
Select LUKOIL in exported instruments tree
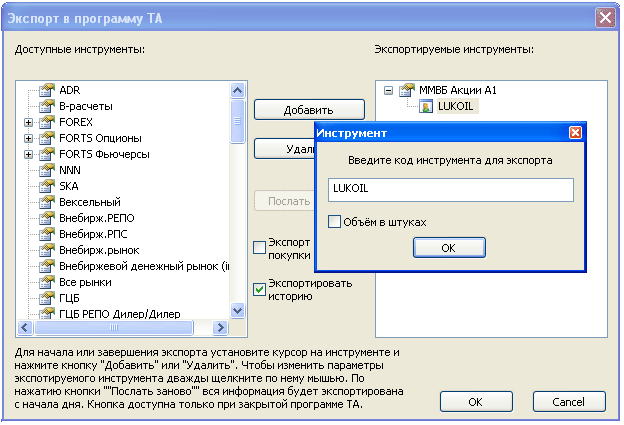(x=456, y=106)
